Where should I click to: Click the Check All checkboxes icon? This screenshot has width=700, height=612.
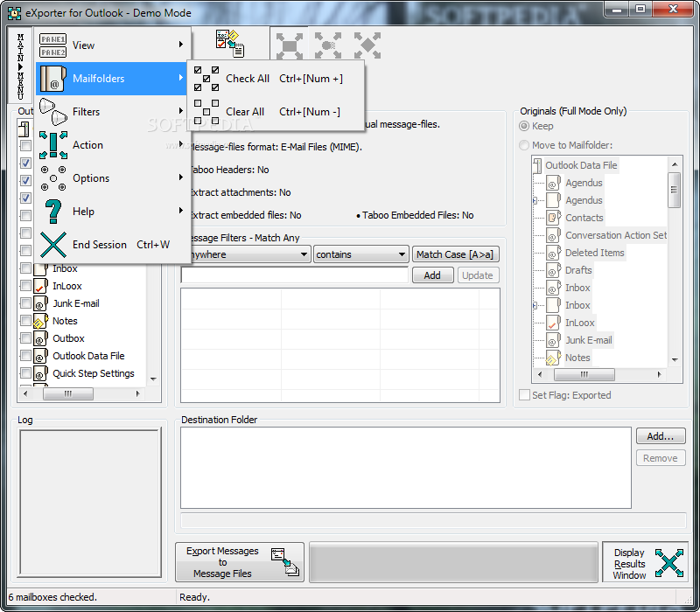pos(206,79)
